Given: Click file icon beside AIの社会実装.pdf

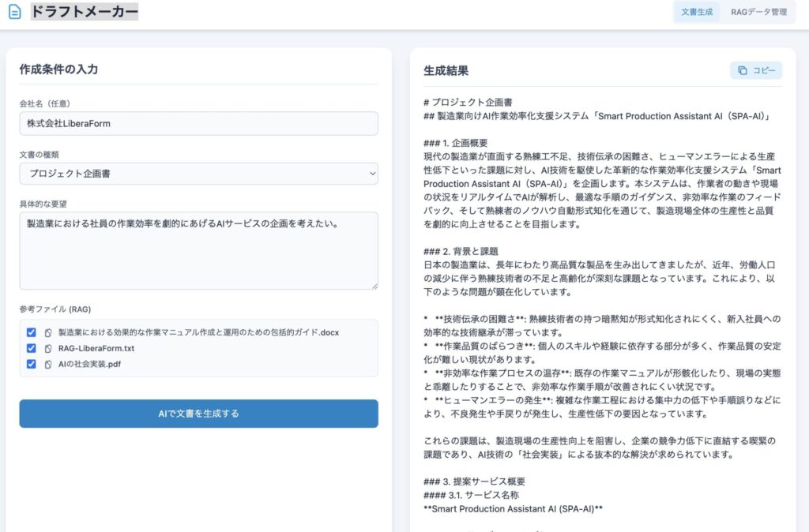Looking at the screenshot, I should [x=48, y=365].
